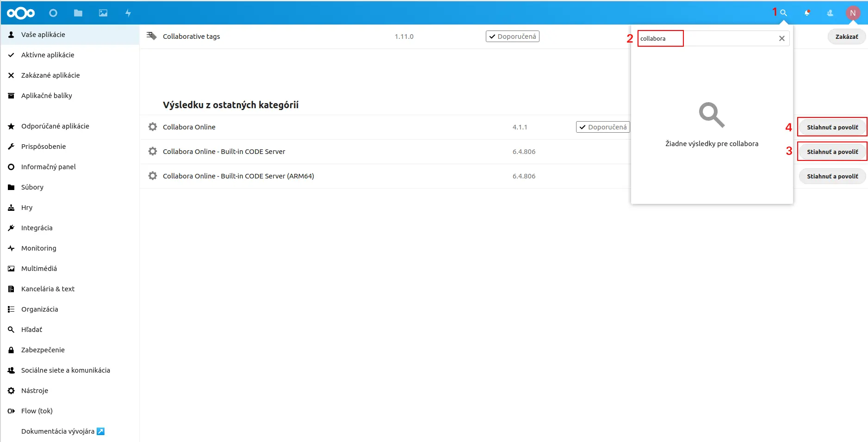Image resolution: width=868 pixels, height=442 pixels.
Task: Click the gear icon for Collabora Online
Action: click(x=152, y=127)
